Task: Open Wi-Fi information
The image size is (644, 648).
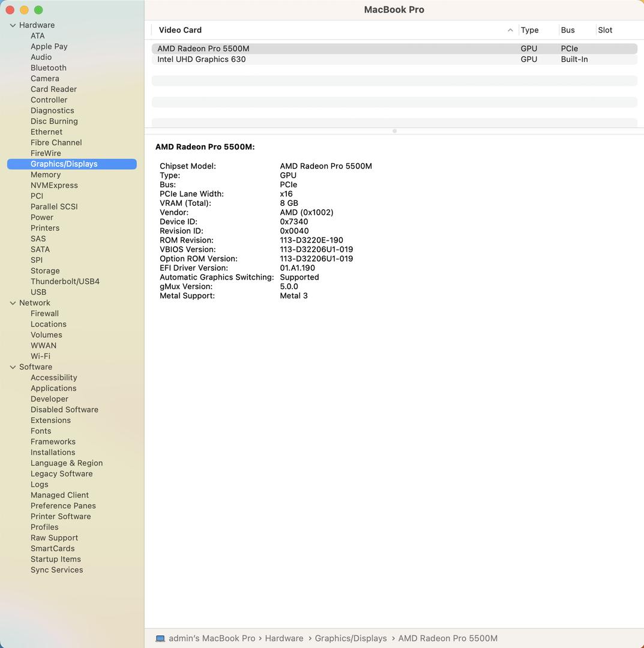Action: [x=40, y=356]
